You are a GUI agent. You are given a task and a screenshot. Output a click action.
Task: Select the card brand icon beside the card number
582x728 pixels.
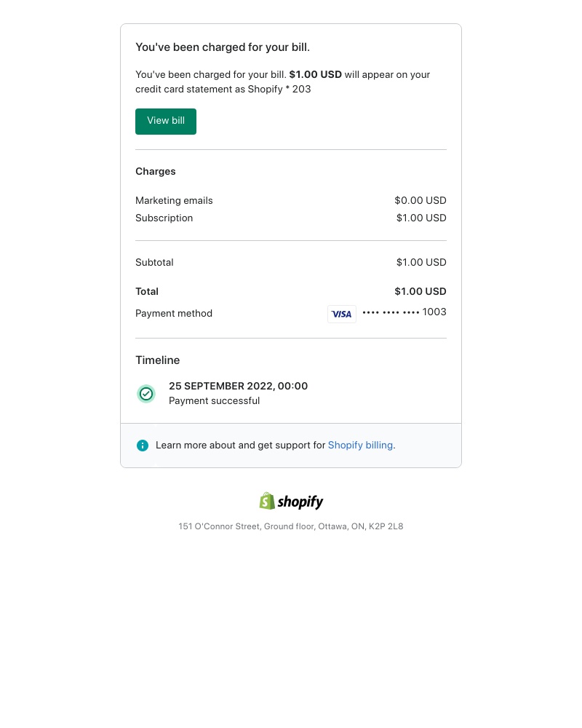342,314
